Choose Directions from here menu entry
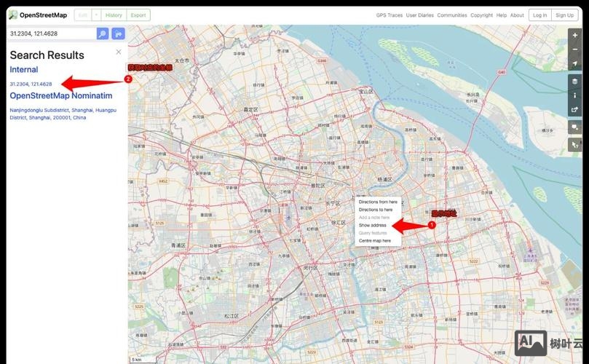589x364 pixels. click(x=378, y=202)
